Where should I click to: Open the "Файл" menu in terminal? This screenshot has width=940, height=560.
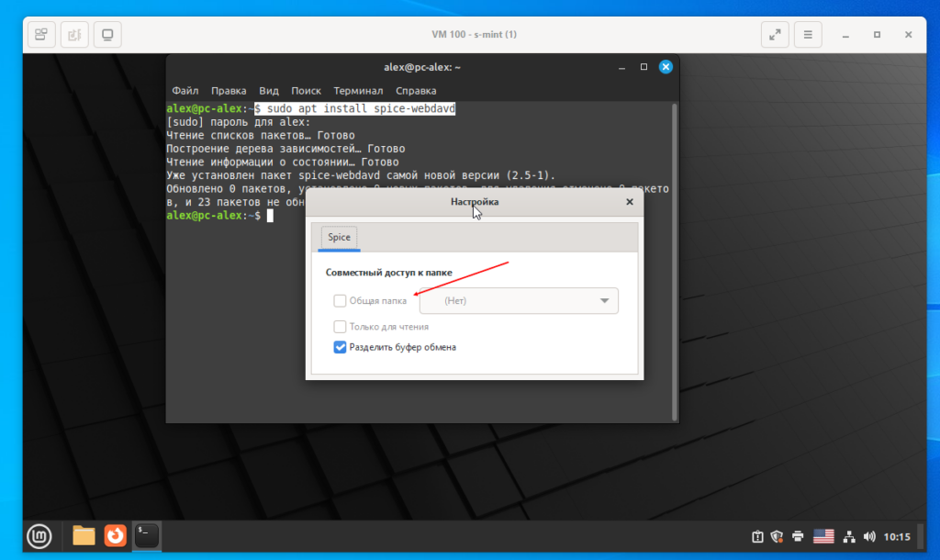point(185,91)
